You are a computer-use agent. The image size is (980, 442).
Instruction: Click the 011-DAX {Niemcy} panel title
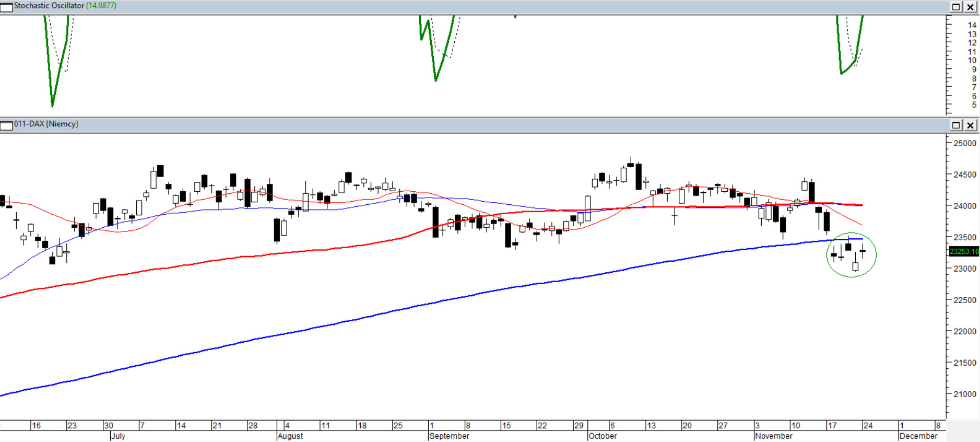click(46, 124)
